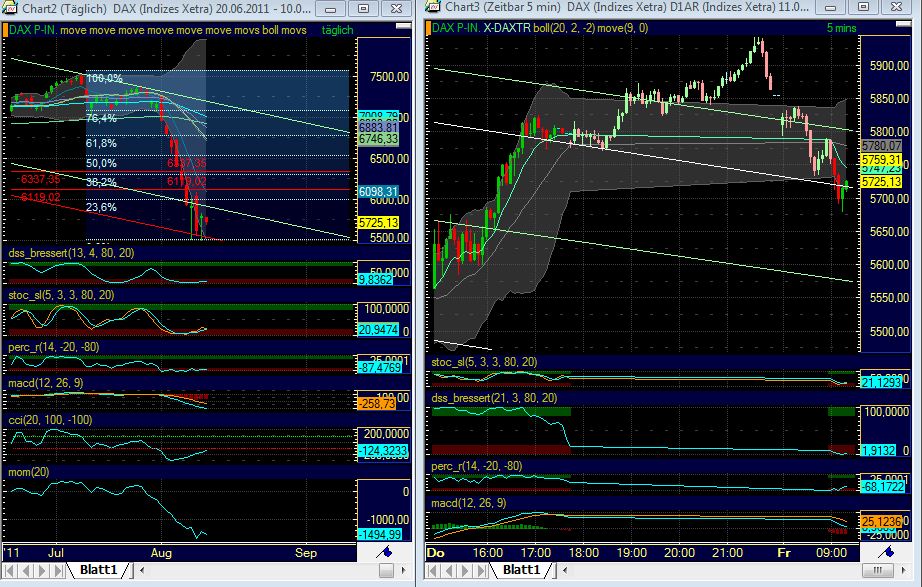Click Chart2 horizontal scrollbar left arrow
Image resolution: width=922 pixels, height=587 pixels.
pyautogui.click(x=141, y=570)
